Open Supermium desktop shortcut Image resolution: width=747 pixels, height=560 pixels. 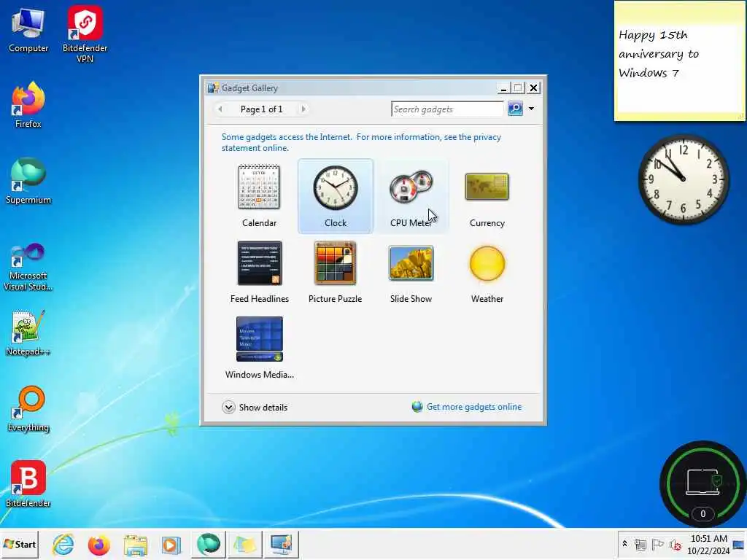[x=28, y=181]
